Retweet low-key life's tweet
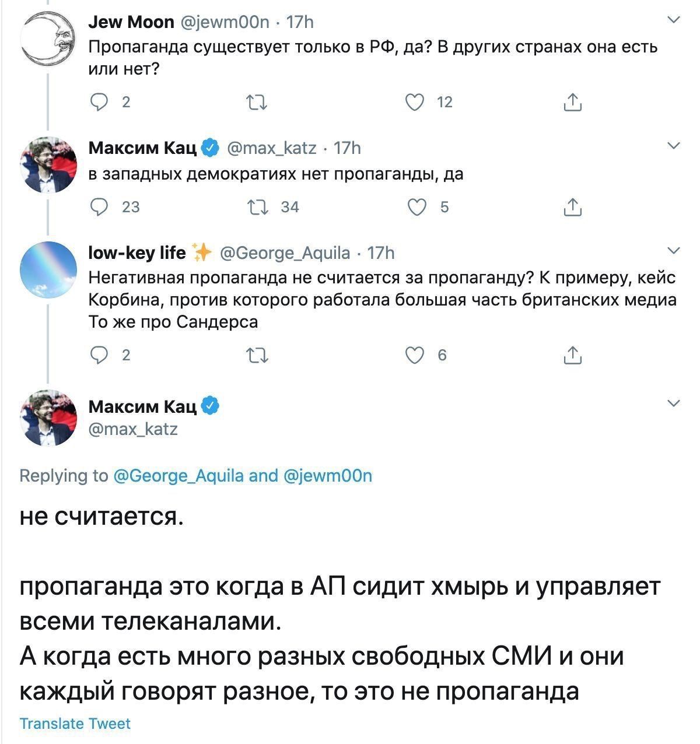The width and height of the screenshot is (700, 744). click(257, 355)
